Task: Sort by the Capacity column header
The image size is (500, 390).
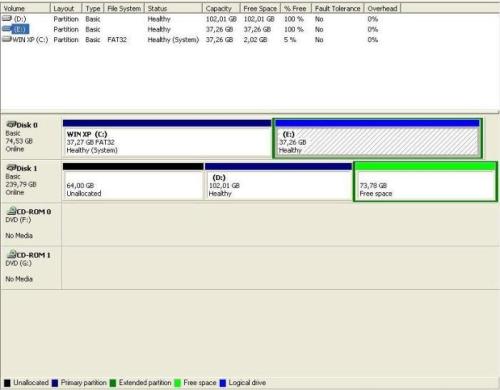Action: [221, 8]
